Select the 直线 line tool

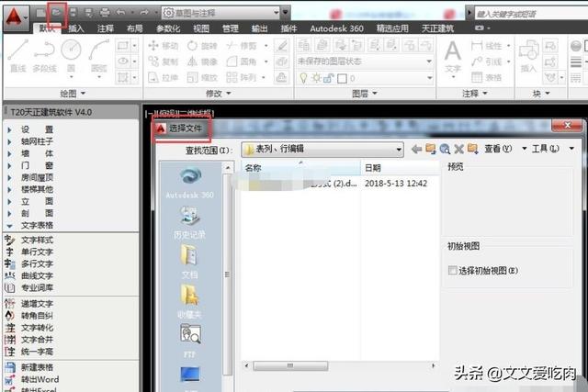(x=18, y=55)
